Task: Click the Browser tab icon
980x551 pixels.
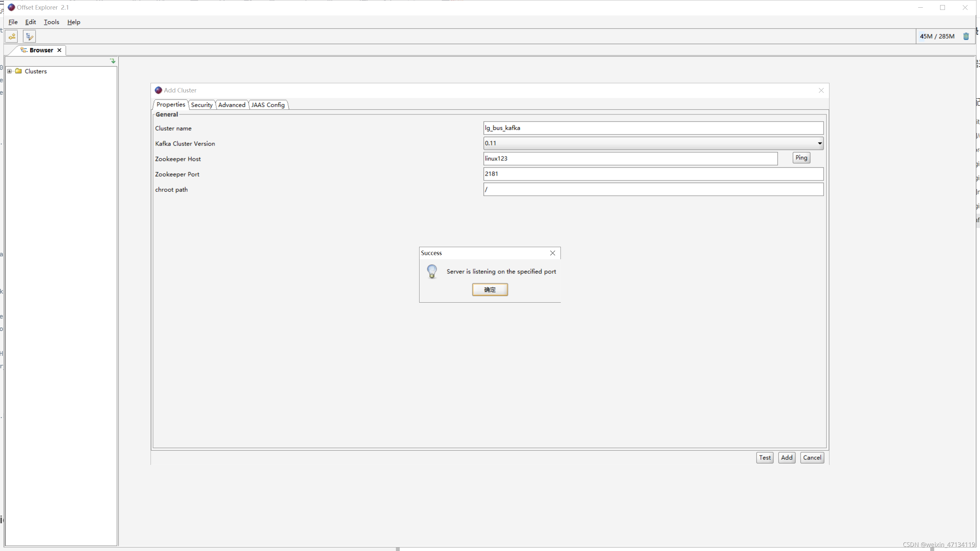Action: (x=24, y=50)
